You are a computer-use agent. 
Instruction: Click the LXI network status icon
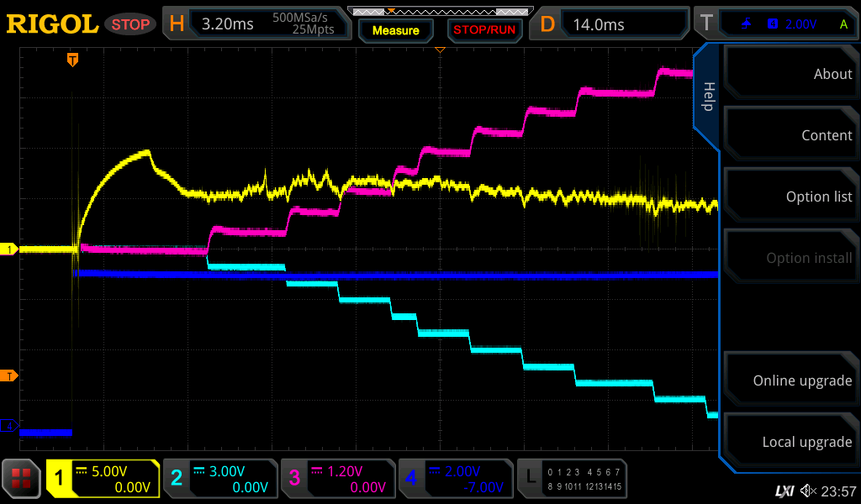point(784,491)
